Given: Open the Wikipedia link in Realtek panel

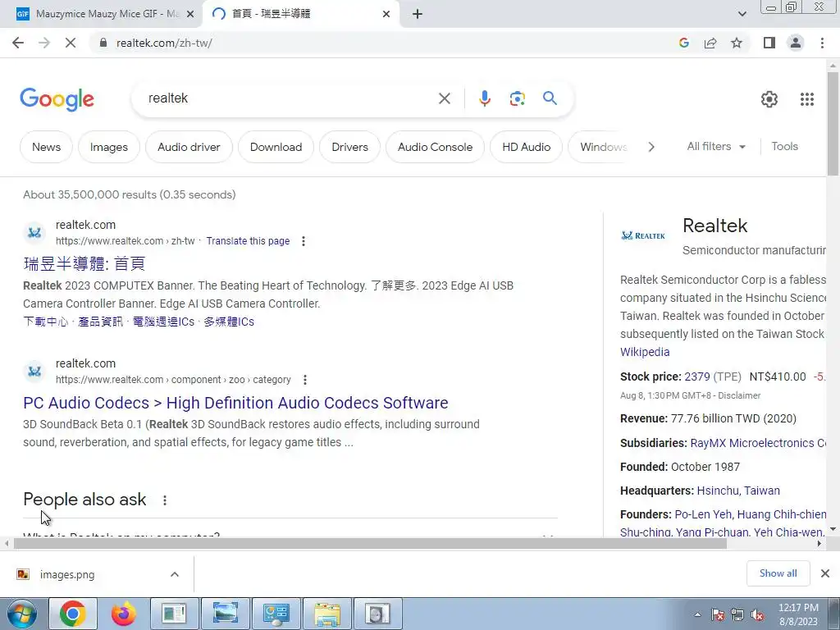Looking at the screenshot, I should (x=645, y=352).
